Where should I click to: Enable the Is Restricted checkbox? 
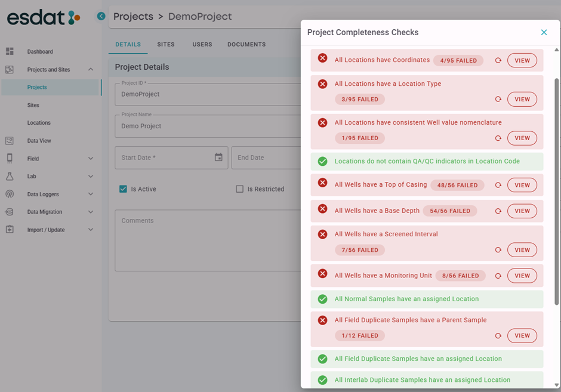pyautogui.click(x=239, y=189)
